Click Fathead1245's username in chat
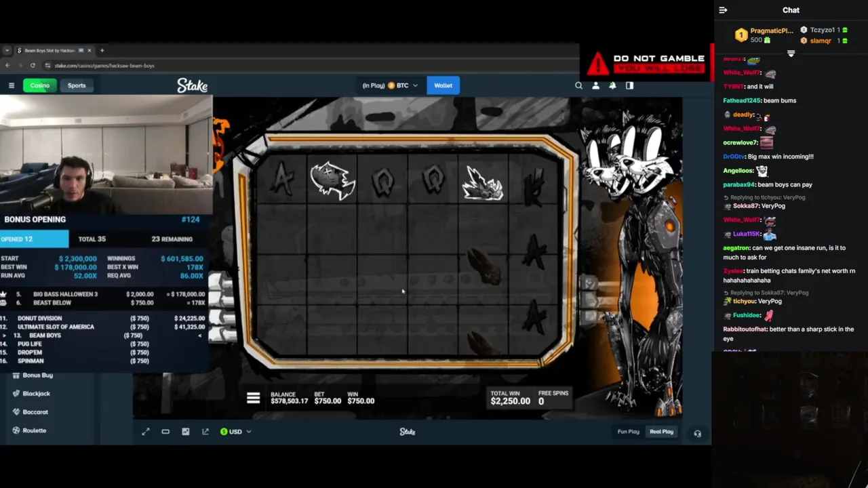 [x=742, y=101]
